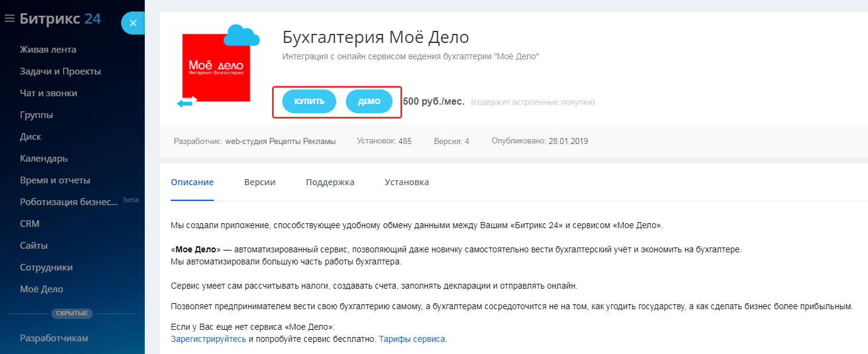Open CRM in the sidebar
The height and width of the screenshot is (354, 868).
30,224
